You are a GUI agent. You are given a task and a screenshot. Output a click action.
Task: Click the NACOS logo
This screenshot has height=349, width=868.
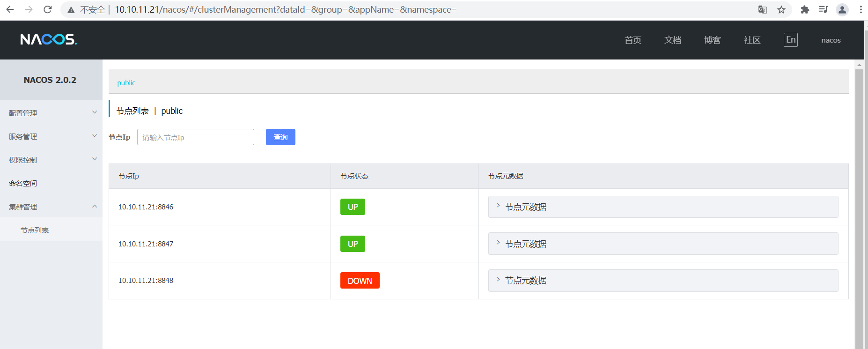point(48,39)
